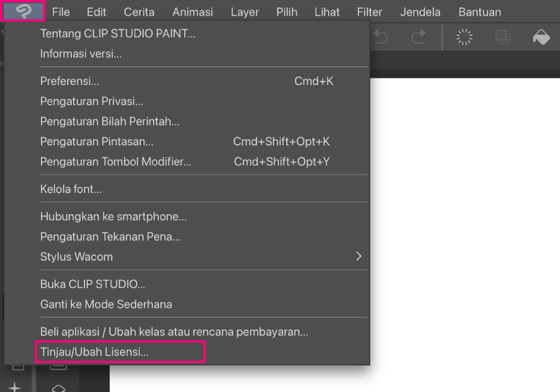Image resolution: width=560 pixels, height=392 pixels.
Task: Select Kelola font option
Action: pyautogui.click(x=71, y=189)
